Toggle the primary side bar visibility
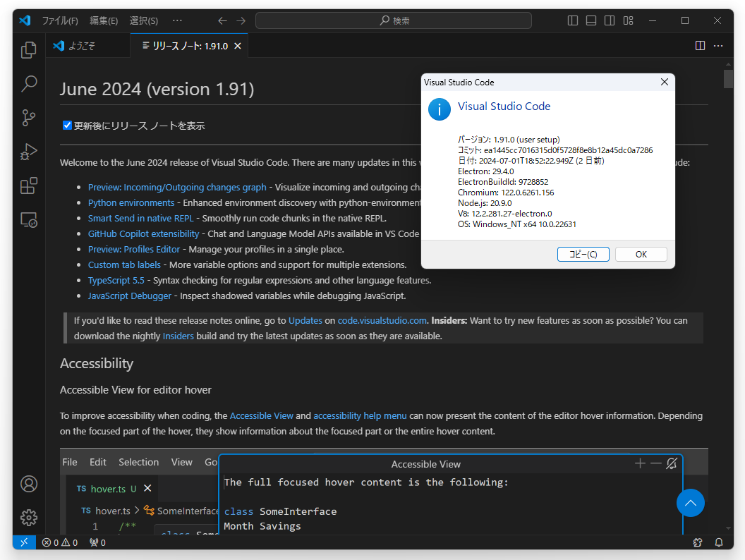The height and width of the screenshot is (560, 745). coord(572,20)
